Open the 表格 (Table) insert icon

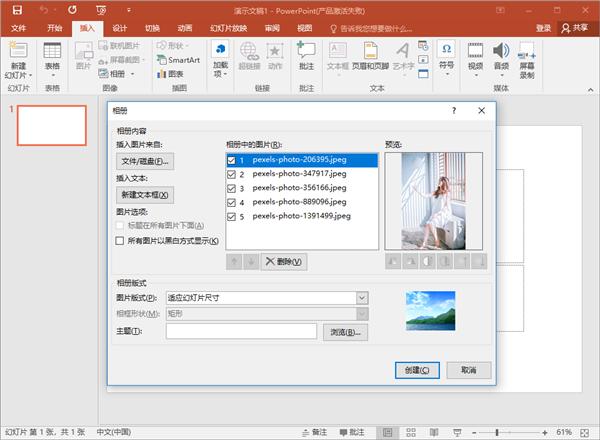tap(52, 55)
